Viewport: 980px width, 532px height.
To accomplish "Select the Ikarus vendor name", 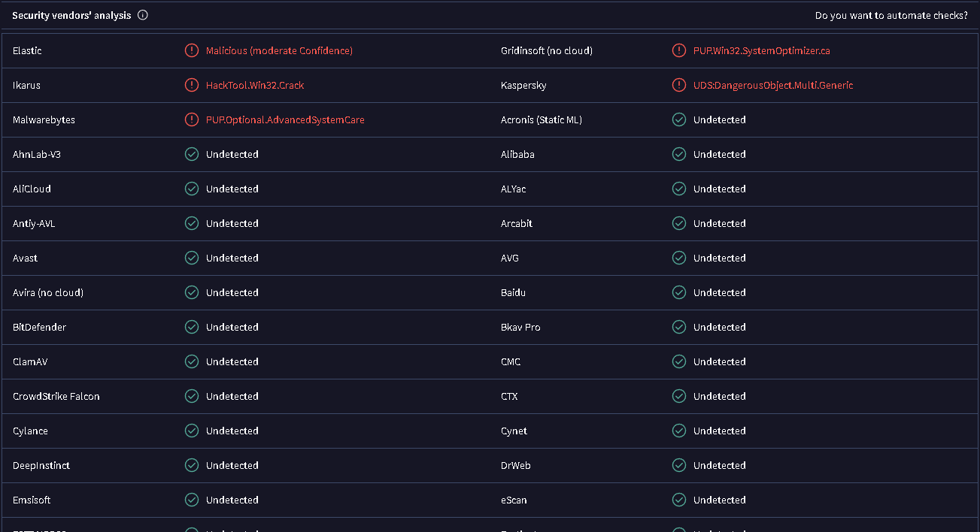I will pyautogui.click(x=26, y=85).
